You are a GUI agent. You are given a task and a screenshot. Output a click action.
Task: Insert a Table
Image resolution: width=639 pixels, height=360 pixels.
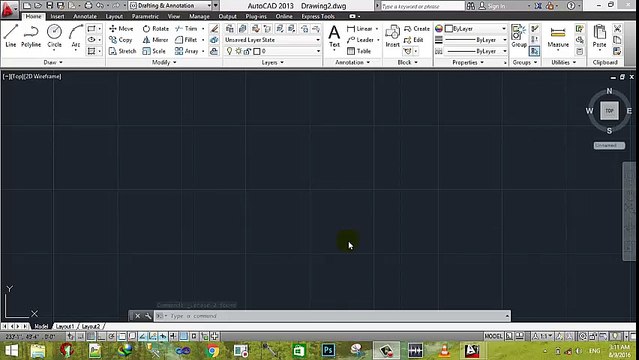click(359, 51)
